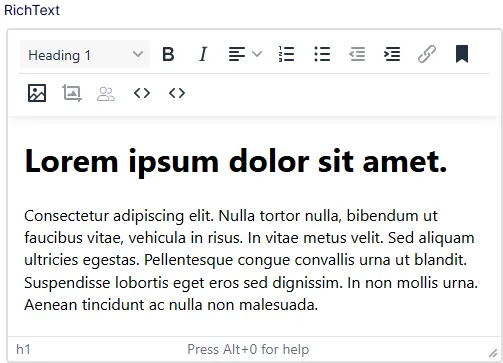This screenshot has height=363, width=503.
Task: Click the text alignment icon
Action: pos(237,54)
